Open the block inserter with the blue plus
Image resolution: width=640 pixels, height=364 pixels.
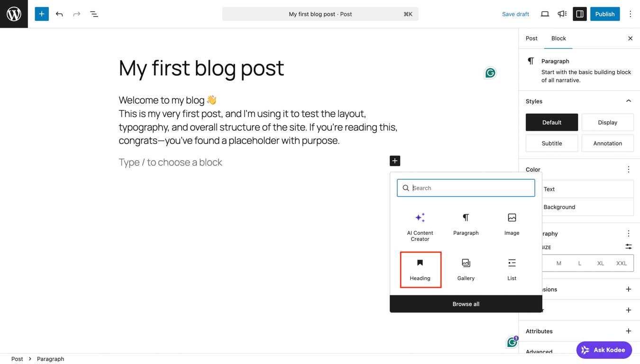(x=41, y=14)
